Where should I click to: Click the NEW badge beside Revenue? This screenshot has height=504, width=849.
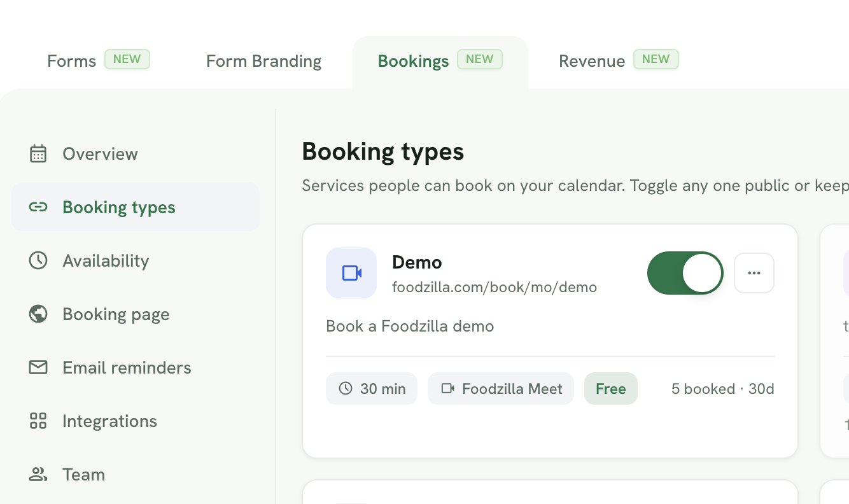click(656, 59)
